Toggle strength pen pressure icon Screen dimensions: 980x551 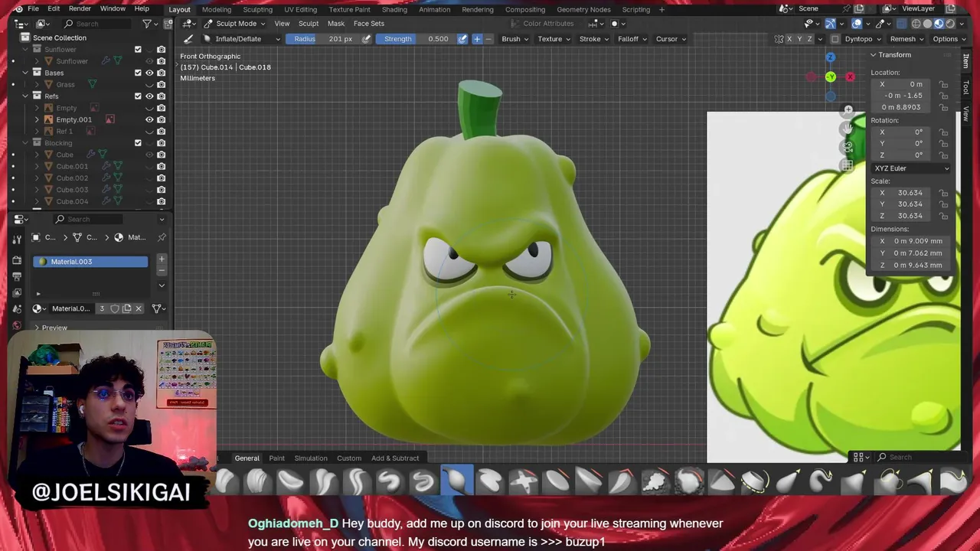[462, 39]
